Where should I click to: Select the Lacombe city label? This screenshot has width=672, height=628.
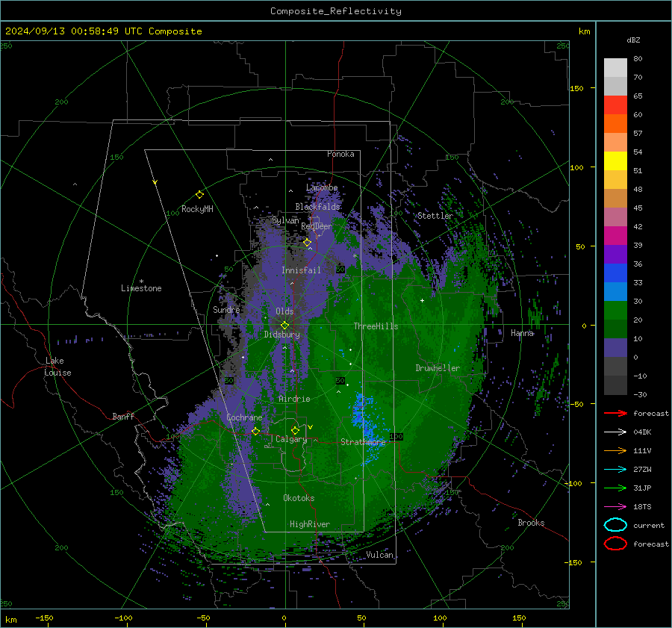pyautogui.click(x=322, y=187)
